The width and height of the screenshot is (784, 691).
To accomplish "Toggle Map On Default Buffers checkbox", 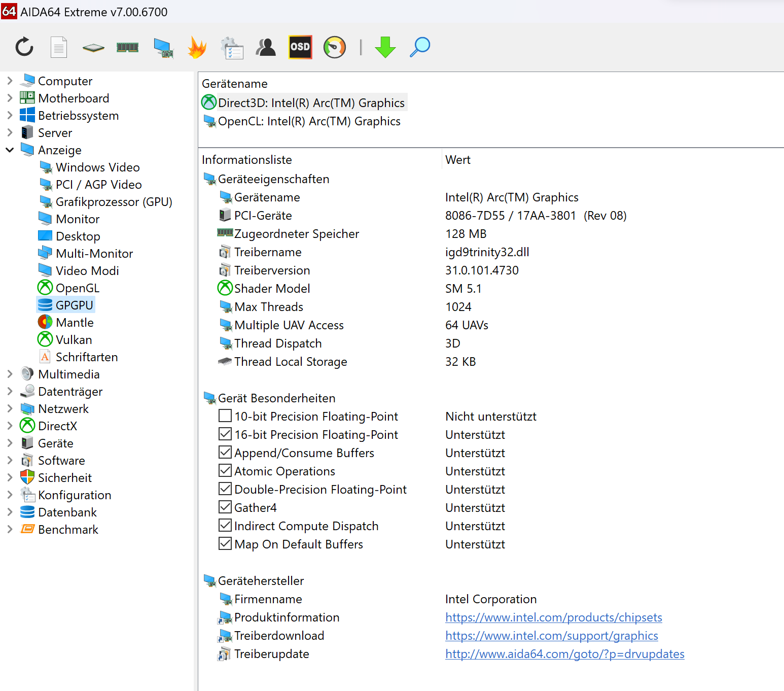I will click(225, 543).
